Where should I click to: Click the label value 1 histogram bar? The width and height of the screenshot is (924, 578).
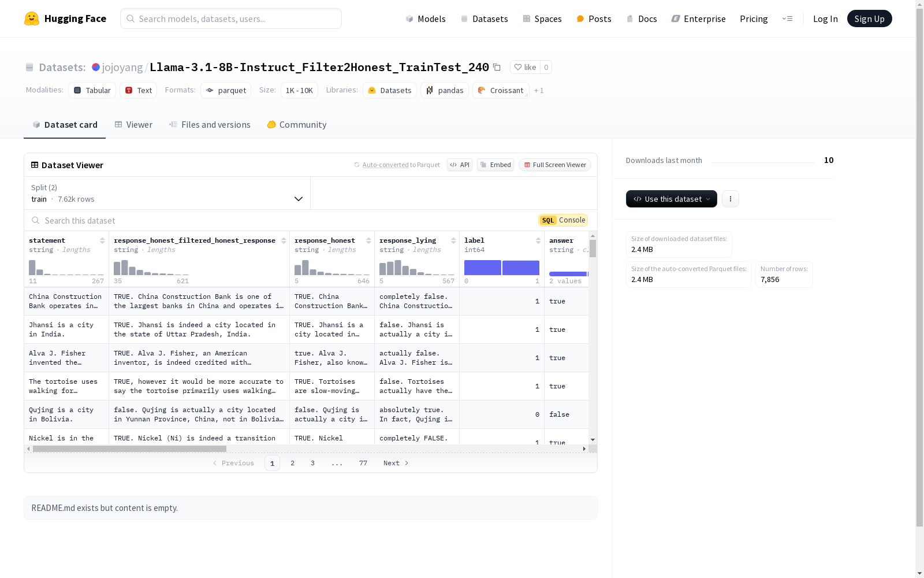[x=521, y=268]
